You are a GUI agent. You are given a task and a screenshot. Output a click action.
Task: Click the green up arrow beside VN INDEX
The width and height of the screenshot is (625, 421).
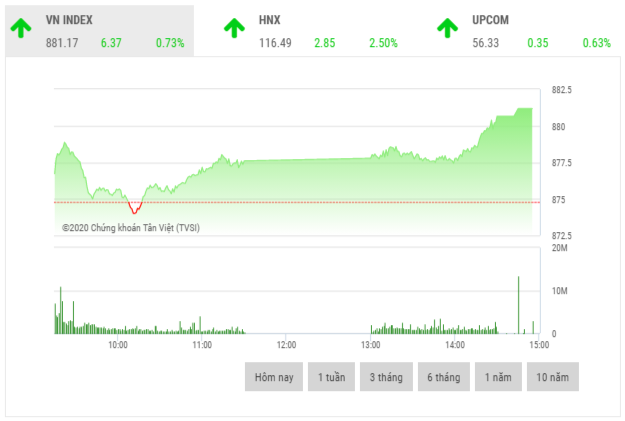21,29
